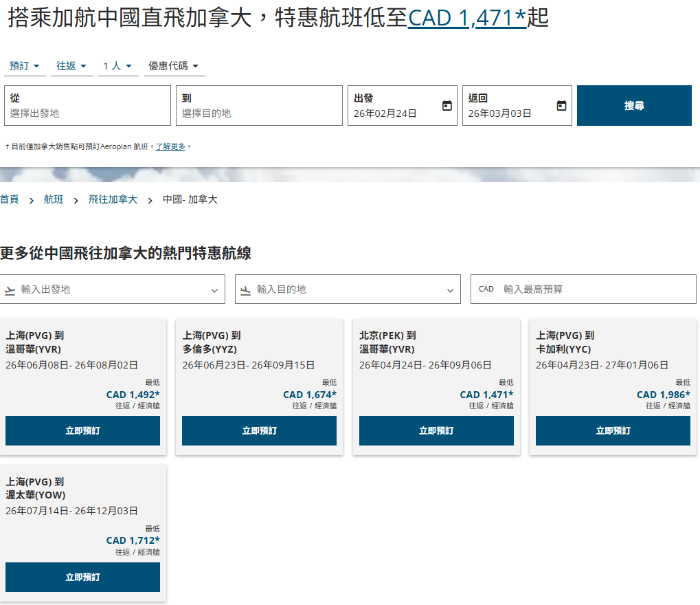Open the 了解更多 Aeroplan link

[x=170, y=146]
